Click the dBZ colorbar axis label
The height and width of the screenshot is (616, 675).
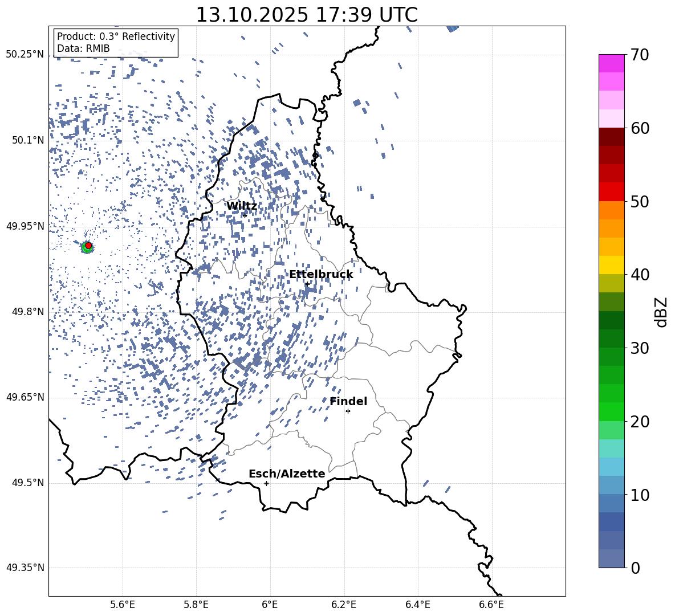662,312
